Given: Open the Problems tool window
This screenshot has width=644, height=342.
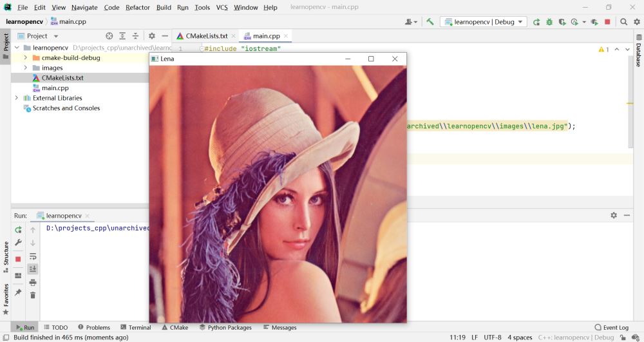Looking at the screenshot, I should [x=94, y=327].
